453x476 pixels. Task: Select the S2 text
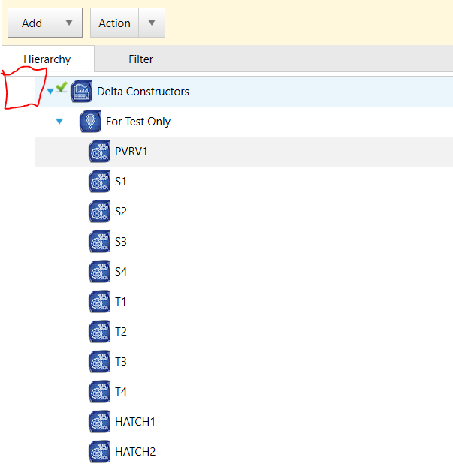pos(121,211)
